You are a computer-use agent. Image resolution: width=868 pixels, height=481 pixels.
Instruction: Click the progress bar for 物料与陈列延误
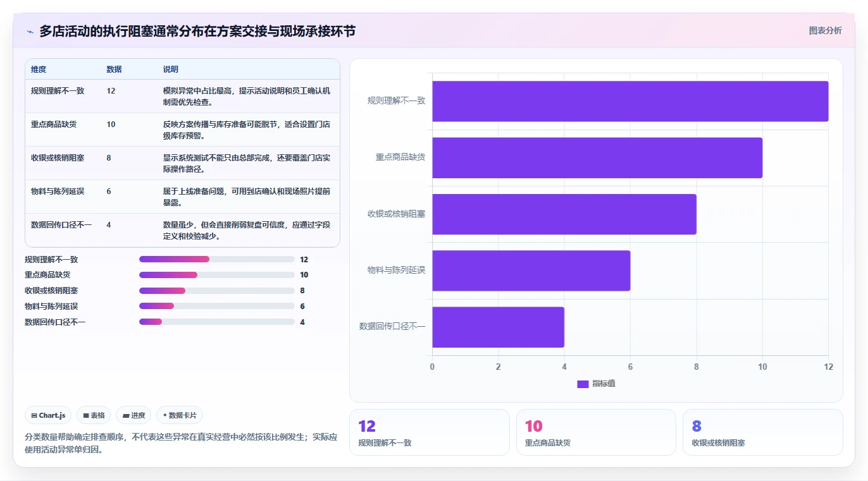click(217, 306)
